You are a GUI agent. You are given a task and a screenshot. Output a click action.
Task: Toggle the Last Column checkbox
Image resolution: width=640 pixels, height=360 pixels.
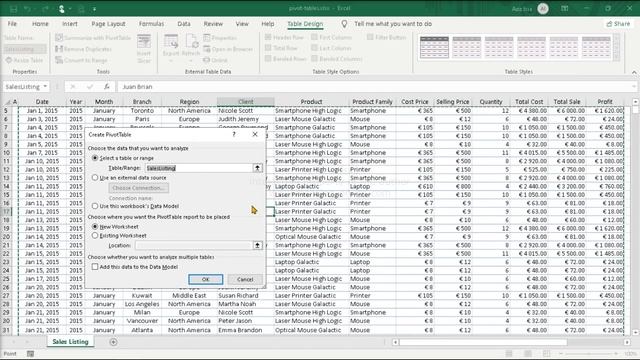315,48
